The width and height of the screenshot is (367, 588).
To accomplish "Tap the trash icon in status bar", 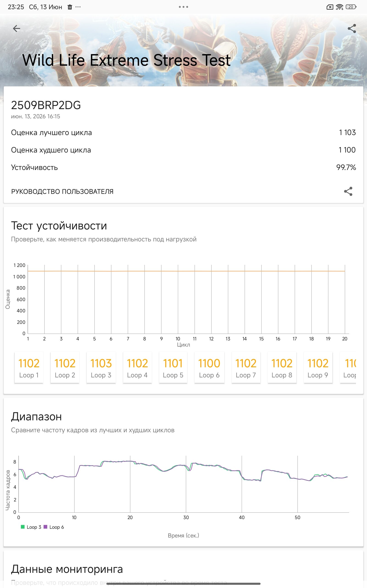I will [x=70, y=7].
